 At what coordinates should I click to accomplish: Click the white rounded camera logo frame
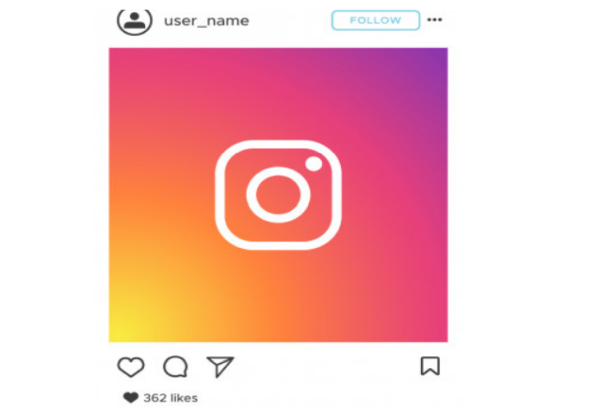coord(278,195)
